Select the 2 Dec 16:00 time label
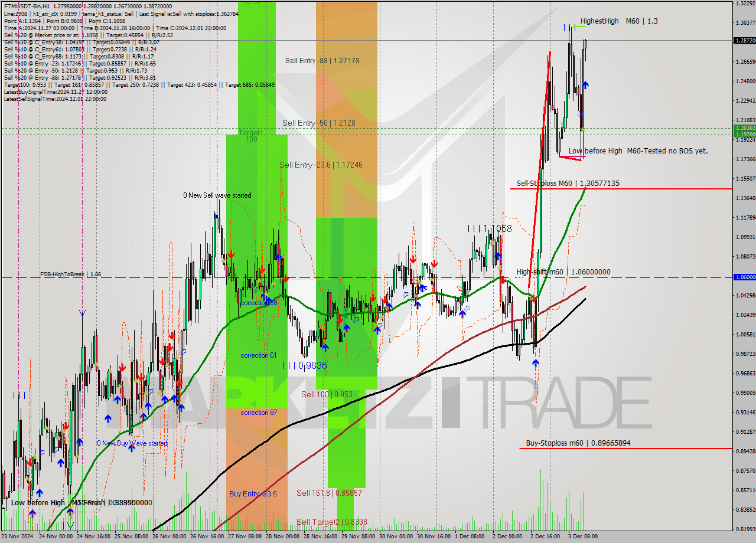Image resolution: width=756 pixels, height=543 pixels. coord(545,537)
